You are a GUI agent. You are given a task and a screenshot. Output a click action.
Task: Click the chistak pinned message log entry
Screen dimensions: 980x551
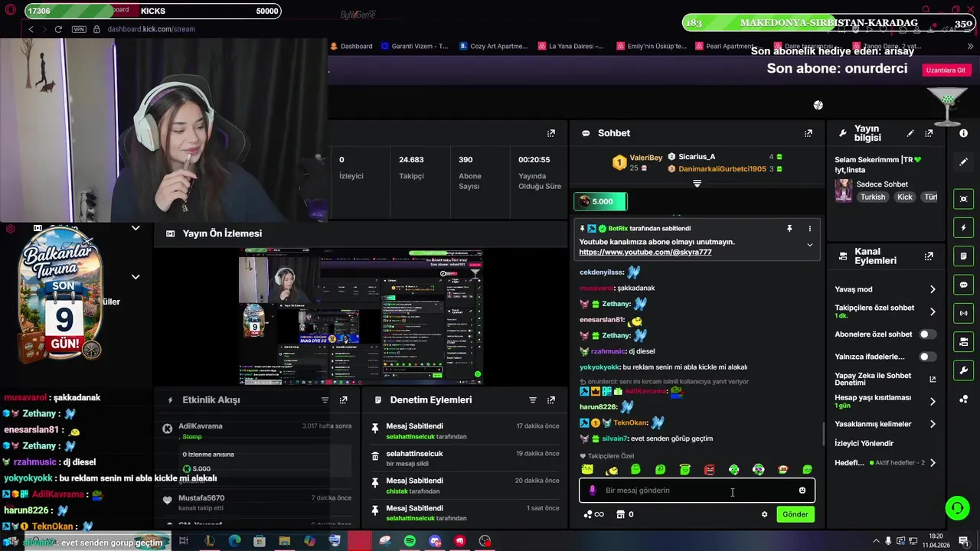(464, 485)
